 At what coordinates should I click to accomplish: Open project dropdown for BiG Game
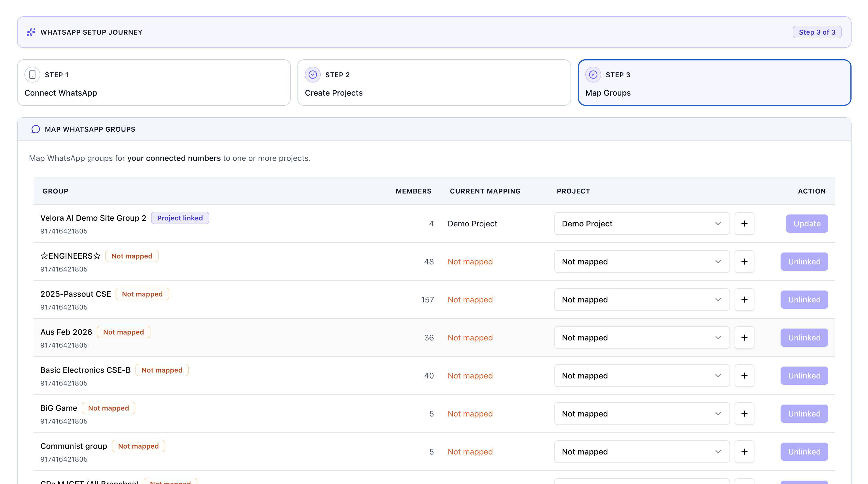[x=642, y=414]
